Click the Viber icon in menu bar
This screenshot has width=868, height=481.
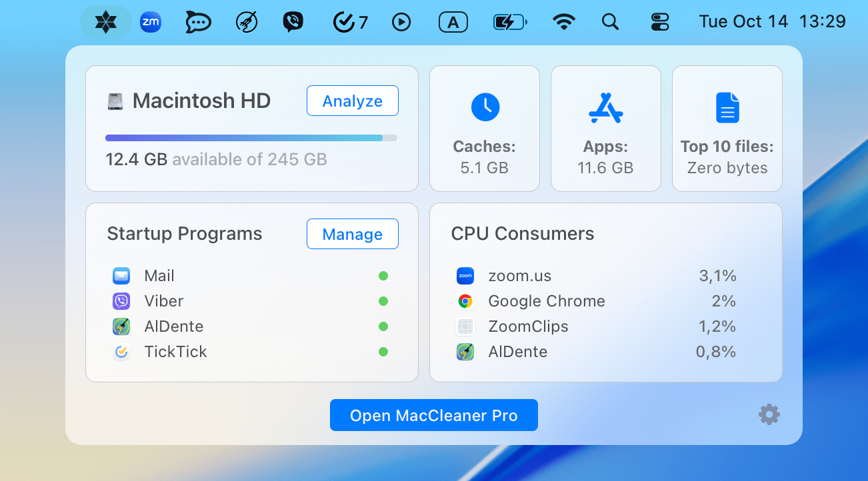point(293,23)
